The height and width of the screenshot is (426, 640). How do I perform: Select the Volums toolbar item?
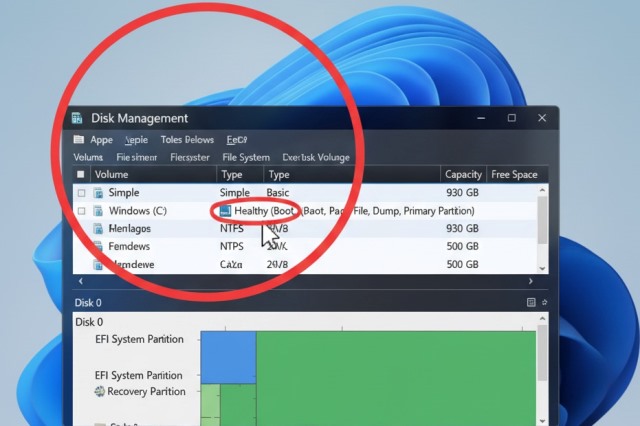coord(88,158)
